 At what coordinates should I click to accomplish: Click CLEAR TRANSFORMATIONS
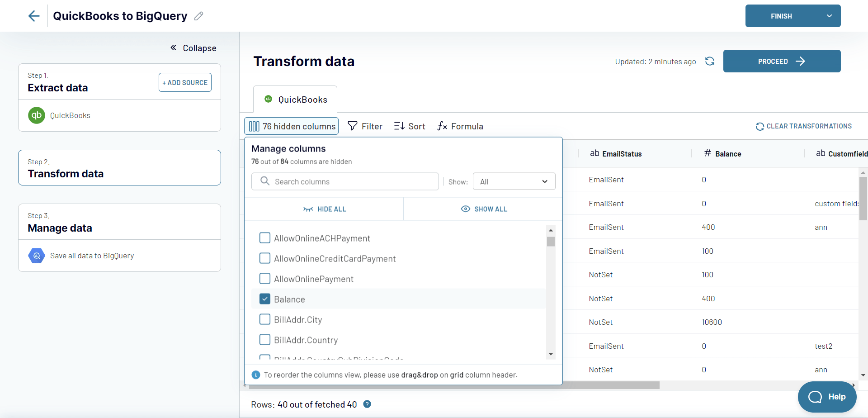(803, 126)
